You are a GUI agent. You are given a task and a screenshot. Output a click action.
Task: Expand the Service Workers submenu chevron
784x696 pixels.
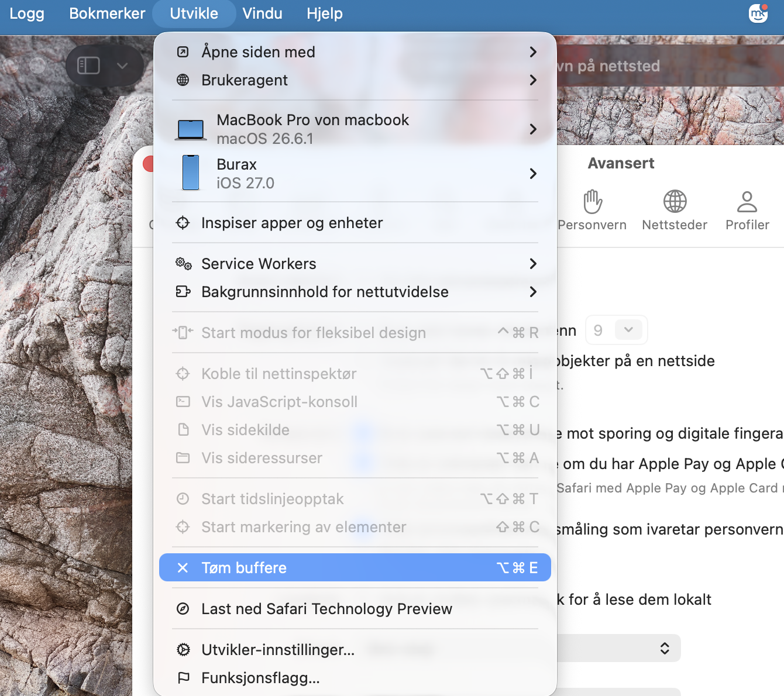pyautogui.click(x=532, y=264)
